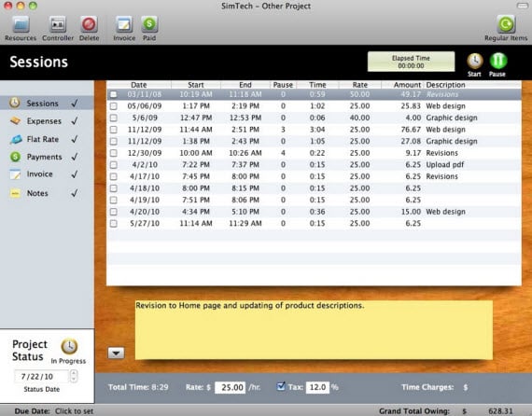Screen dimensions: 532x416
Task: Mark as Paid using green dollar icon
Action: [x=149, y=25]
